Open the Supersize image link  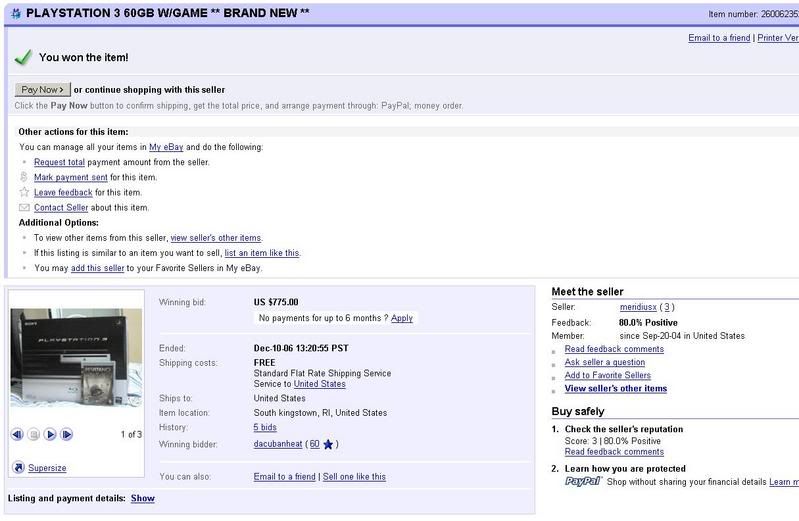[x=47, y=468]
